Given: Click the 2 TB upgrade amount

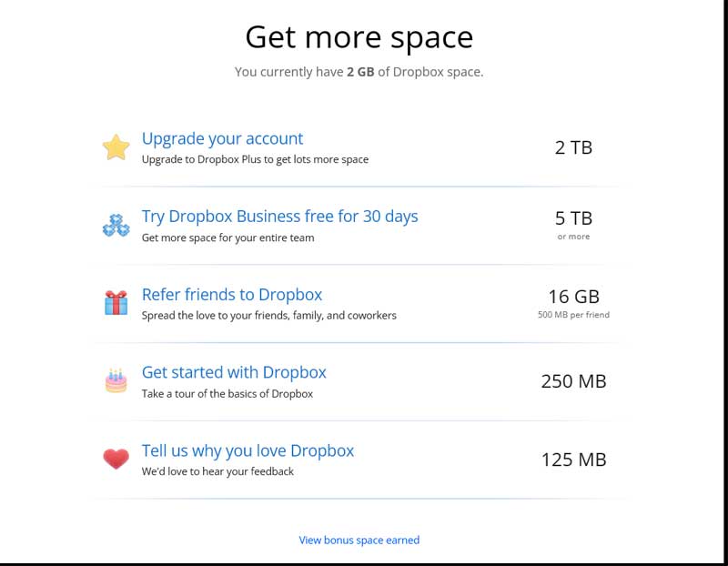Looking at the screenshot, I should pyautogui.click(x=574, y=147).
